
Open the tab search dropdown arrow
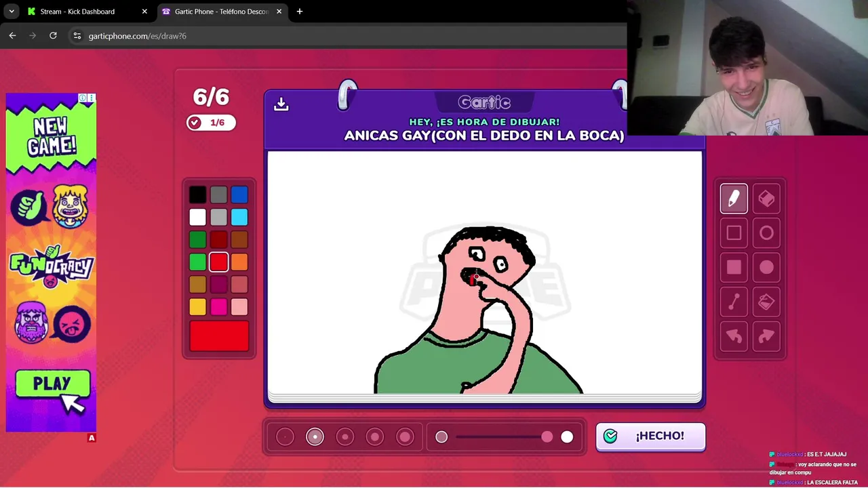(x=11, y=12)
